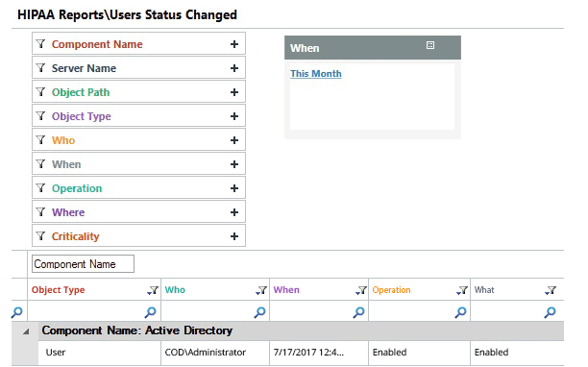
Task: Open the filter icon in Object Type column header
Action: 153,290
